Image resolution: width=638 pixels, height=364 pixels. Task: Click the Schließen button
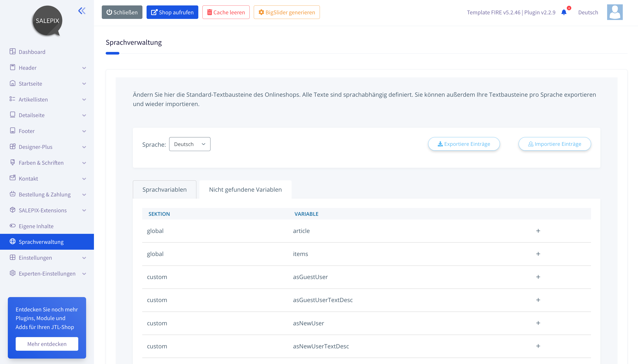click(x=122, y=12)
